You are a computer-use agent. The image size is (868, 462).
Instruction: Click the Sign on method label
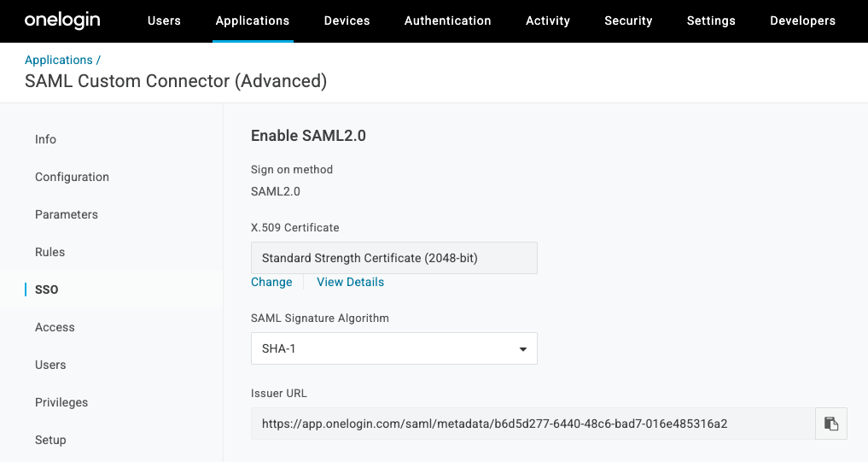click(x=292, y=169)
